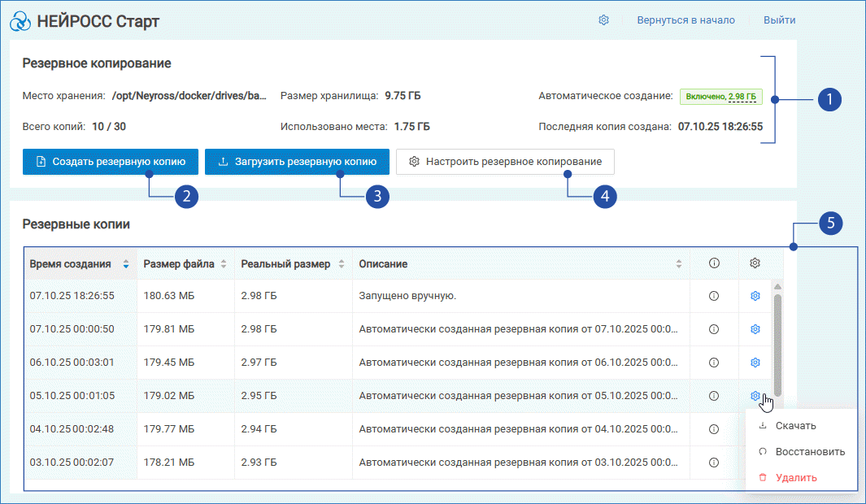866x504 pixels.
Task: Click the NEYROSS Start logo icon
Action: pos(21,21)
